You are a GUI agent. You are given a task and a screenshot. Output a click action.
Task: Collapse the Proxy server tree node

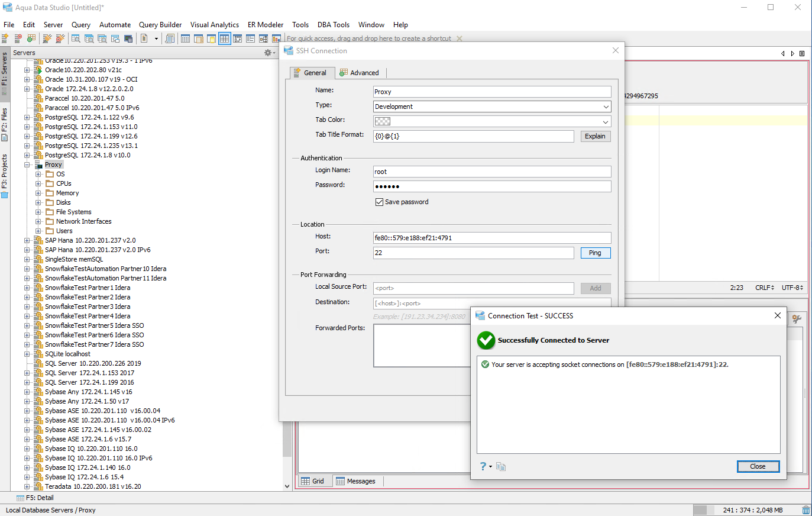pyautogui.click(x=27, y=165)
